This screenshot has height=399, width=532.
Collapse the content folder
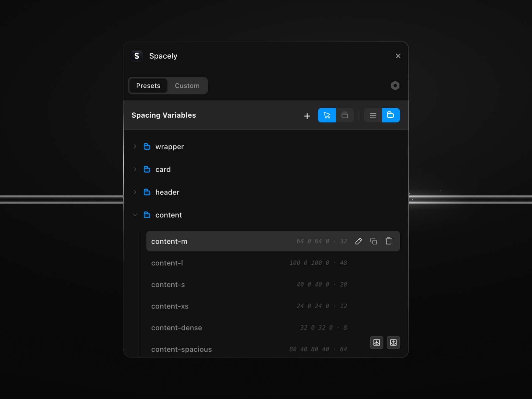[x=135, y=215]
